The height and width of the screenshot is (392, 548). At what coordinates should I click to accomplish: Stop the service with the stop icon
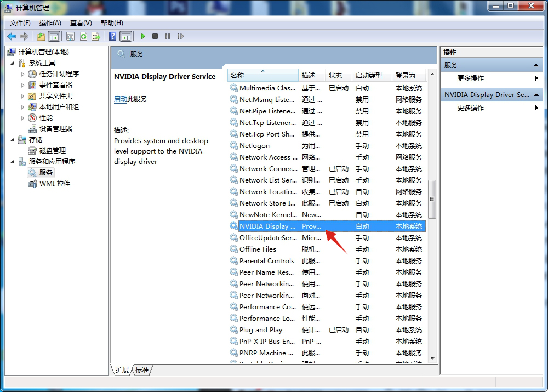coord(155,36)
